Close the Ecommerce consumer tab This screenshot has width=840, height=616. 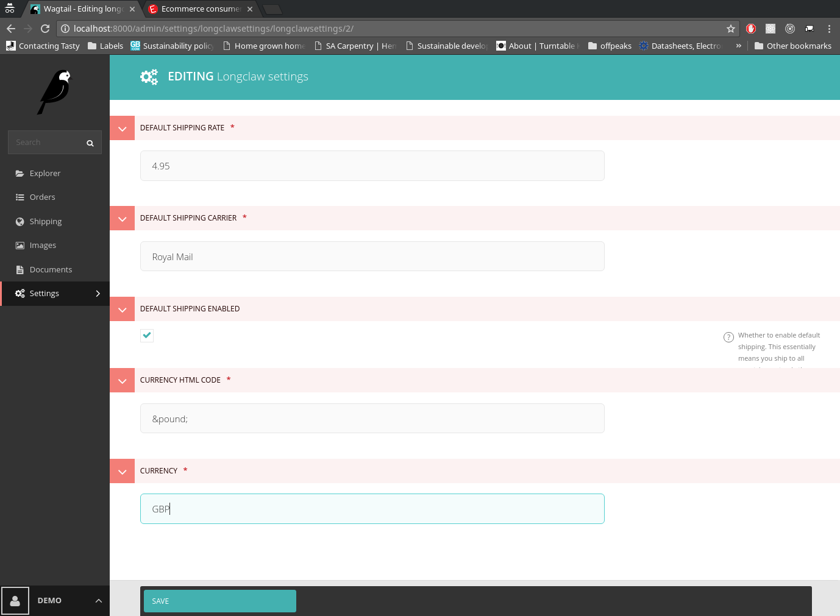pos(250,9)
